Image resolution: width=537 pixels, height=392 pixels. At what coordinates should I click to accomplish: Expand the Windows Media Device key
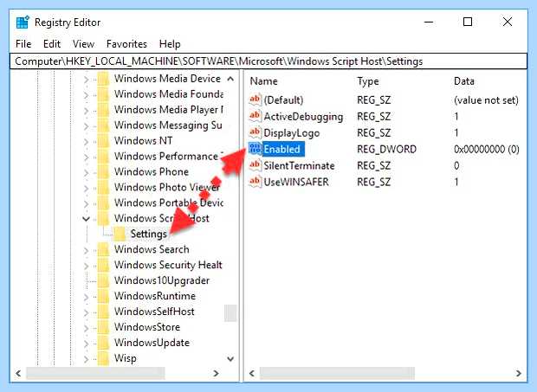87,80
